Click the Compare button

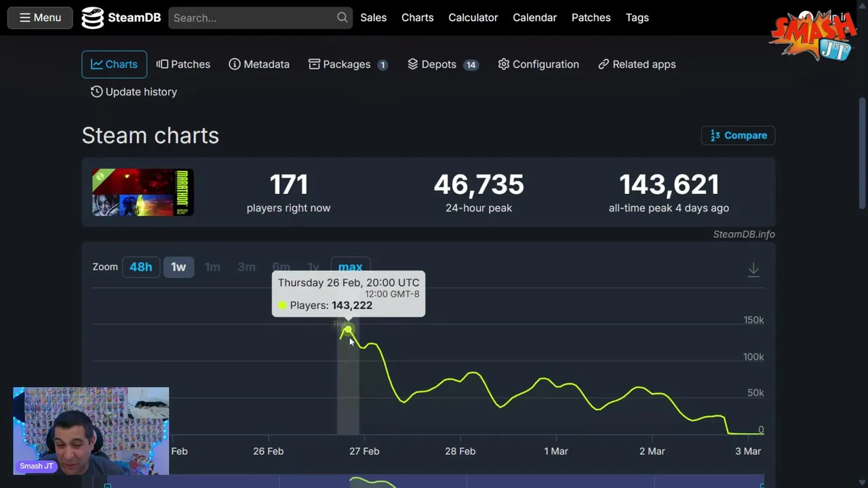click(x=738, y=136)
